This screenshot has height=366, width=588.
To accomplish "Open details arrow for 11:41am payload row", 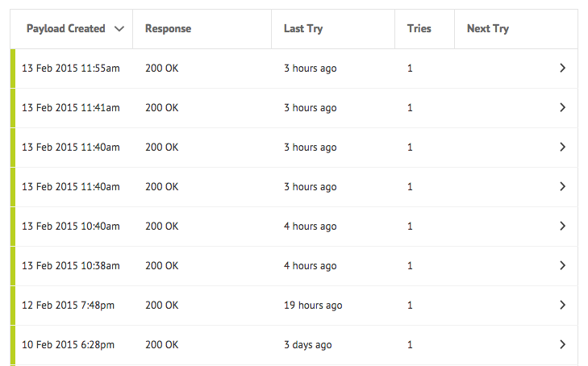I will [562, 107].
